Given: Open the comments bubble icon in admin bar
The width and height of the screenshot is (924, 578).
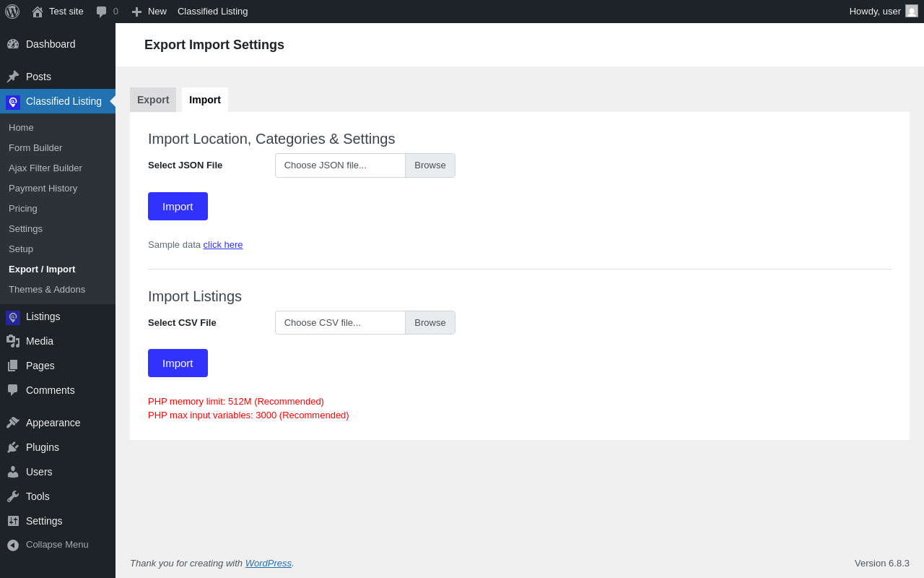Looking at the screenshot, I should [x=101, y=12].
